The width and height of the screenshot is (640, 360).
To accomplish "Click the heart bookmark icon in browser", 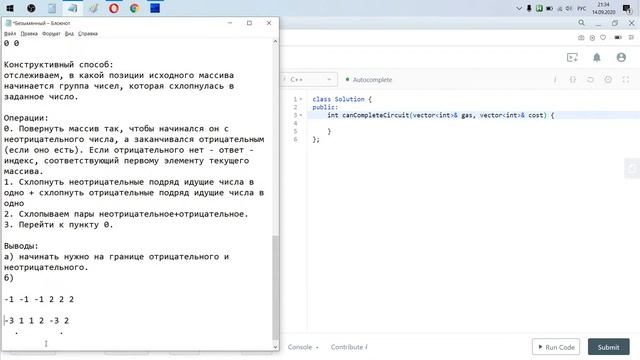I will pyautogui.click(x=603, y=38).
